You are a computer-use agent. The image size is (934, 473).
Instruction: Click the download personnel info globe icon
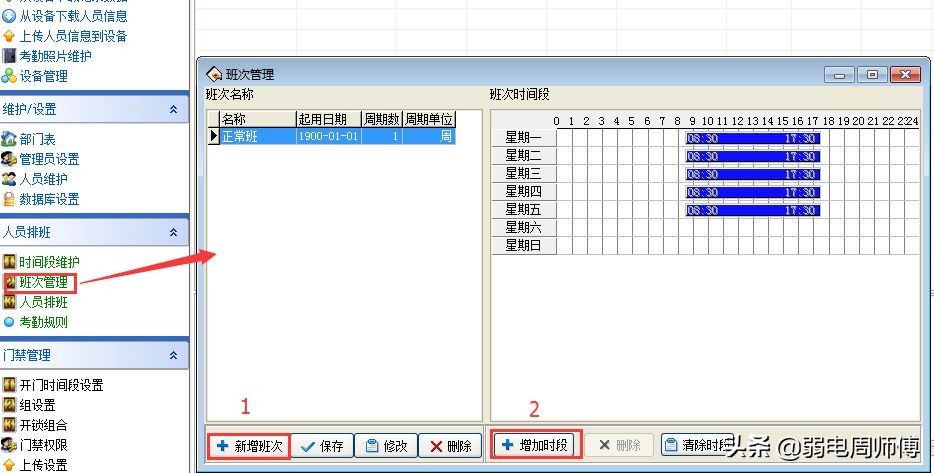tap(9, 16)
